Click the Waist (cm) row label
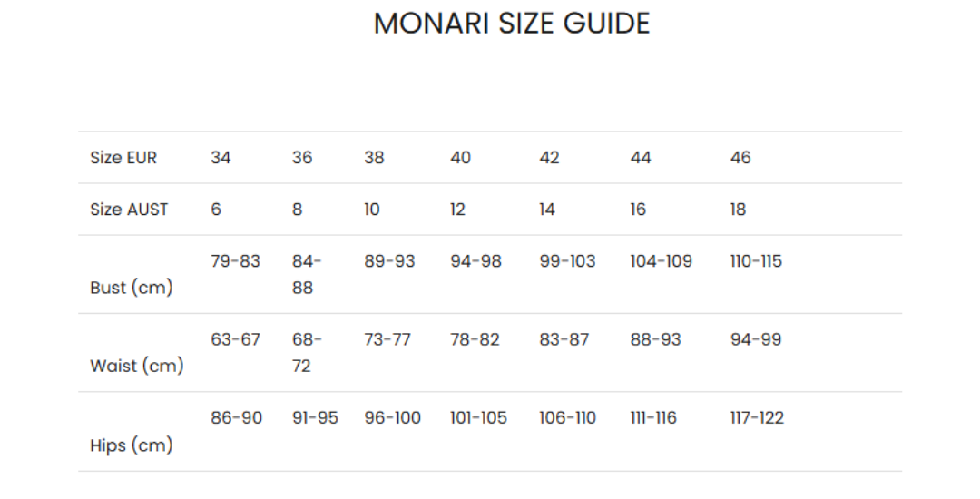The image size is (980, 499). tap(137, 366)
